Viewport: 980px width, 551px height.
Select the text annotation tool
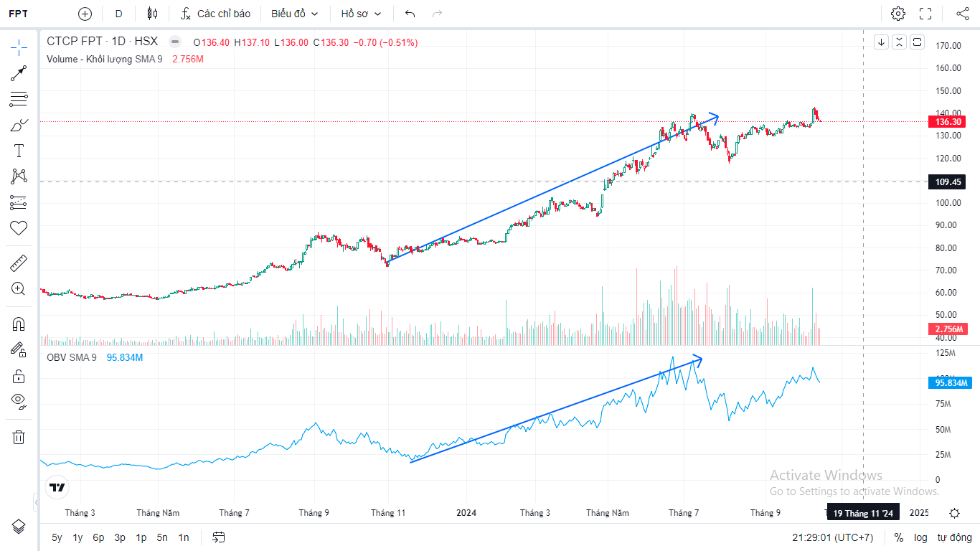(19, 151)
